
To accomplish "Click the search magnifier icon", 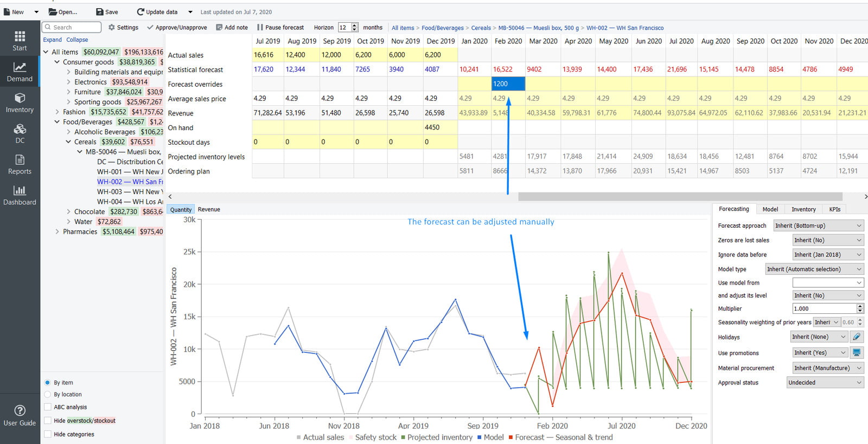I will click(x=48, y=27).
